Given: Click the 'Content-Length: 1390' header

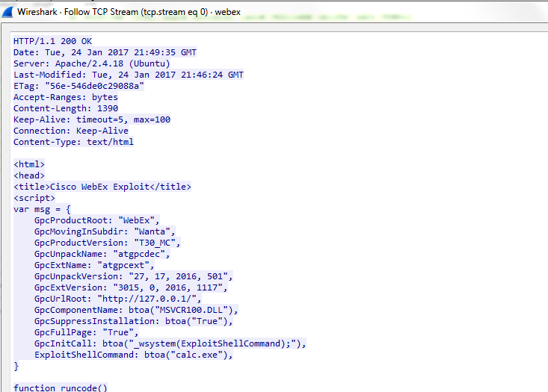Looking at the screenshot, I should (66, 108).
